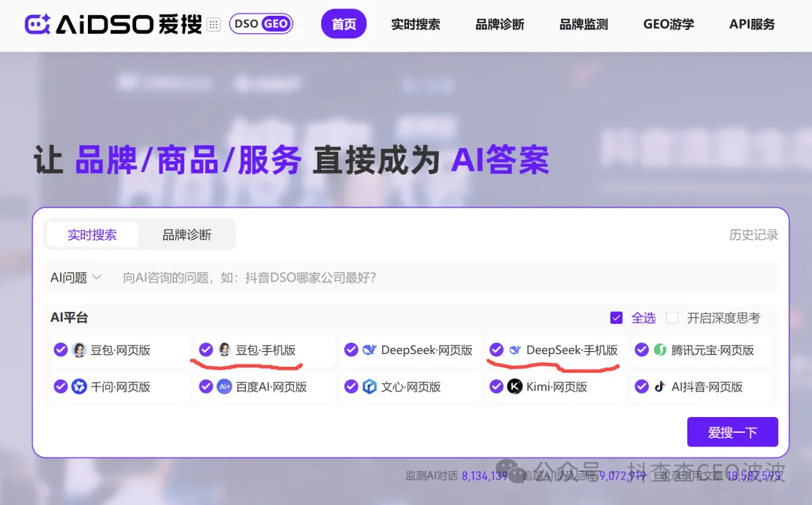The height and width of the screenshot is (505, 812).
Task: Open the 历史记录 history link
Action: [x=753, y=234]
